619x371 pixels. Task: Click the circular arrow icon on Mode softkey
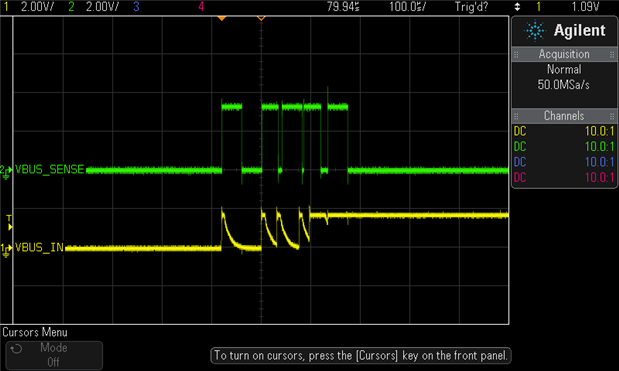(x=16, y=349)
